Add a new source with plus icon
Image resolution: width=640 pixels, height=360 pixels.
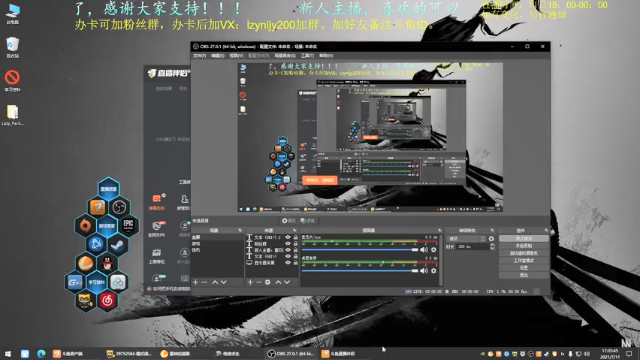tap(250, 282)
